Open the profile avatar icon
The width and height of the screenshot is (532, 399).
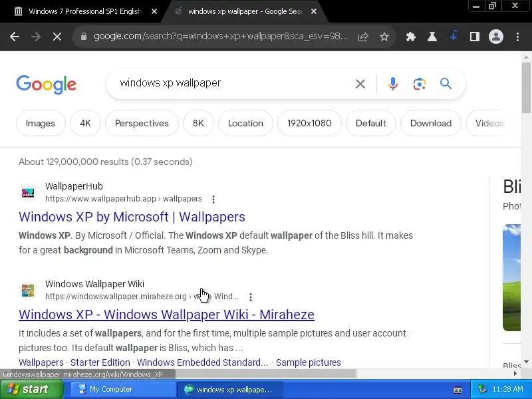(x=495, y=37)
